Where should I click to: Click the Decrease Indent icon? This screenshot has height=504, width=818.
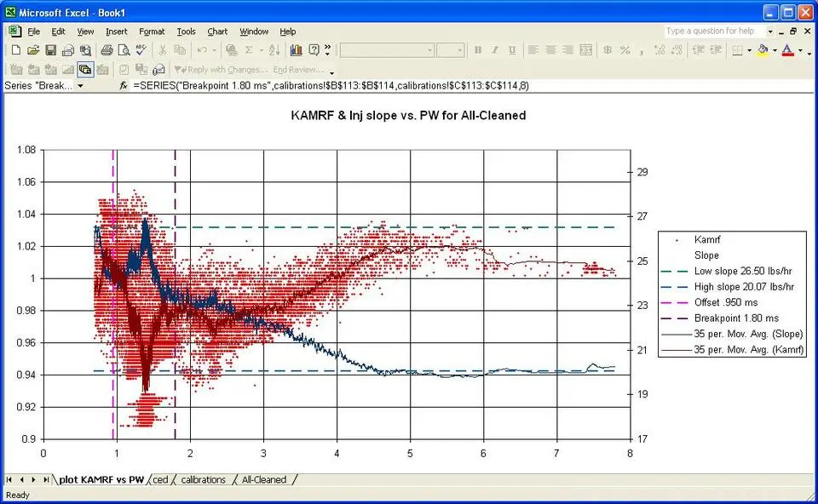tap(699, 50)
